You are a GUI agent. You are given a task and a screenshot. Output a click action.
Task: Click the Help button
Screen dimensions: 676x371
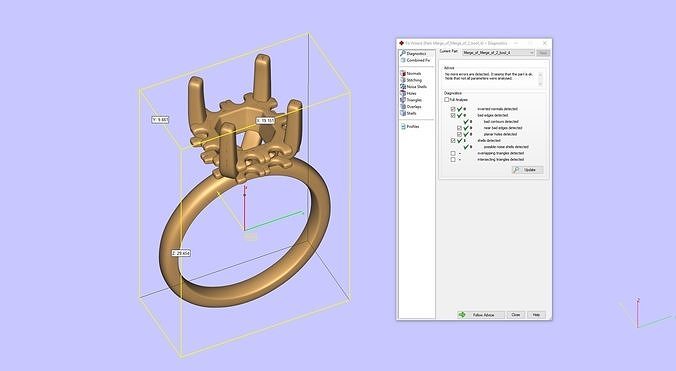point(536,315)
